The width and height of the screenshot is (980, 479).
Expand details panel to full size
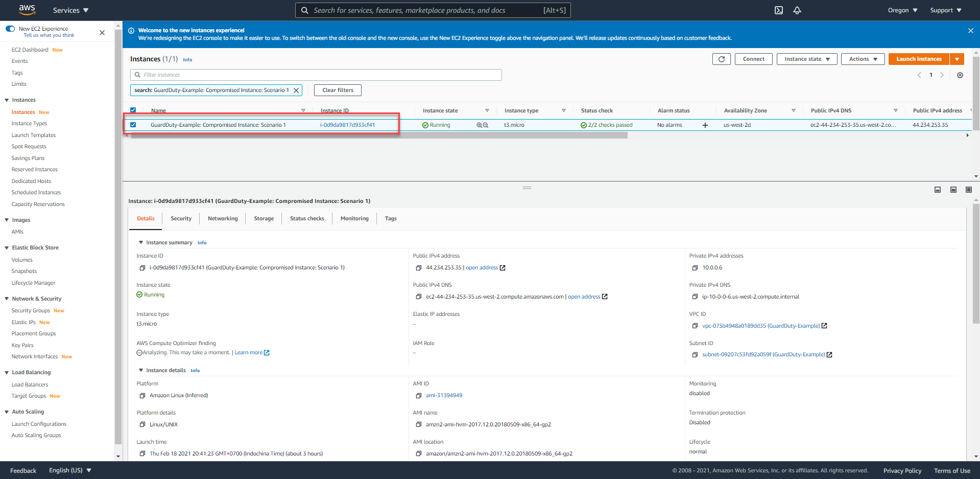(969, 190)
